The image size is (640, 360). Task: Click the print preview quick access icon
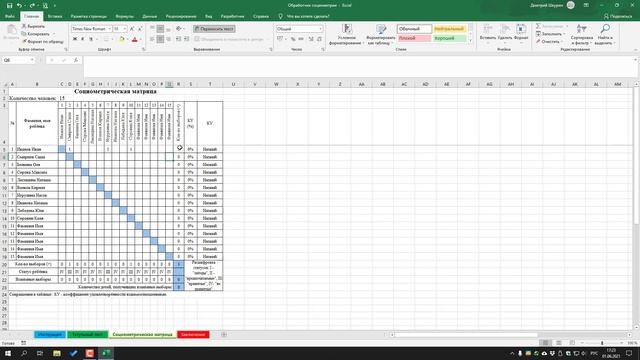45,5
